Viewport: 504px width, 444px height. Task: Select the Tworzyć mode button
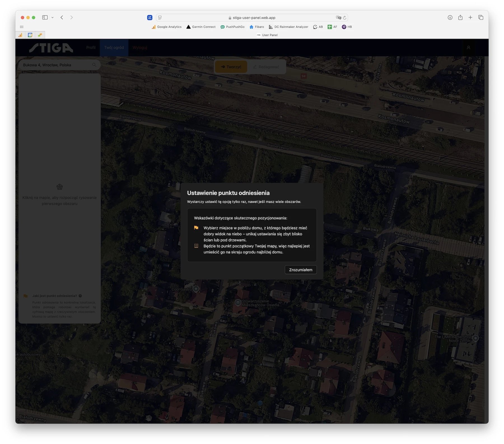point(231,67)
